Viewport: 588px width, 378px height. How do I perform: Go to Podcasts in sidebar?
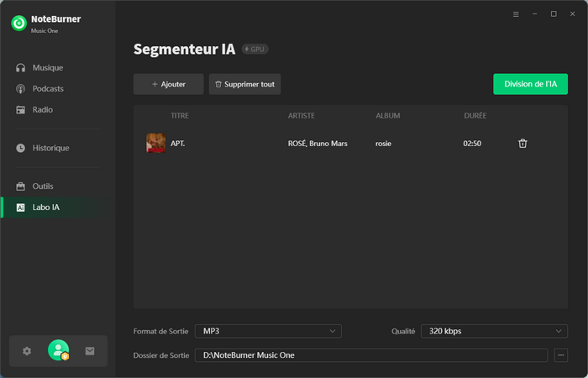click(48, 89)
